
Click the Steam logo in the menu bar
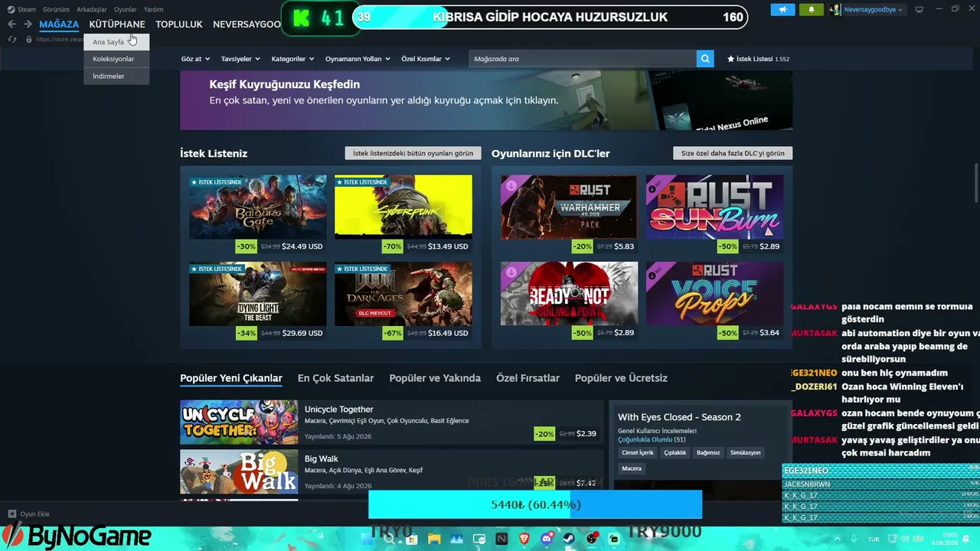tap(11, 9)
